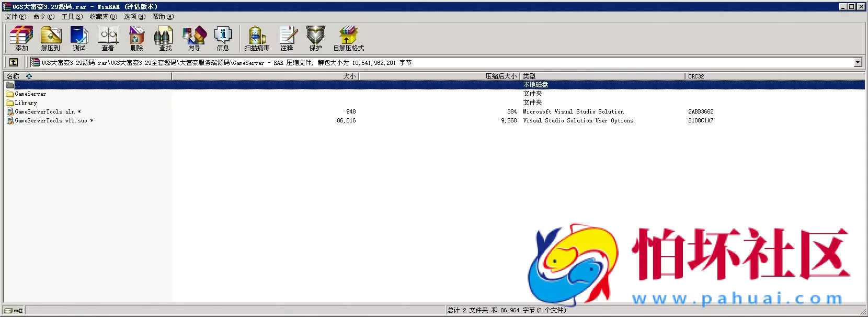Click the size value 948

coord(351,112)
